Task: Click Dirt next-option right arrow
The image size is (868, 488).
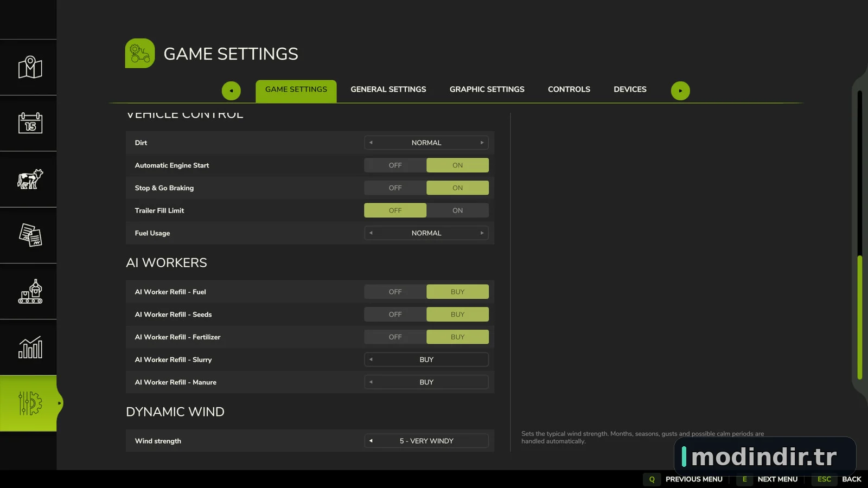Action: 482,143
